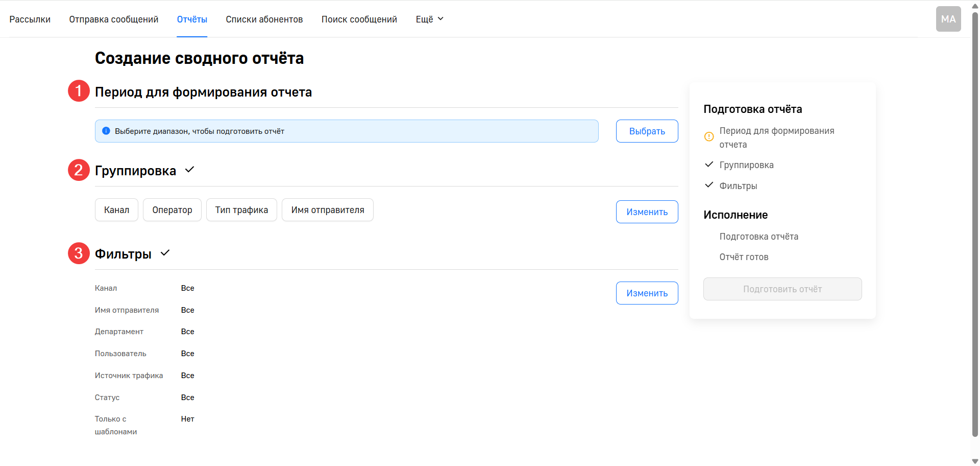Expand the Ещё dropdown menu
The image size is (980, 466).
[429, 19]
